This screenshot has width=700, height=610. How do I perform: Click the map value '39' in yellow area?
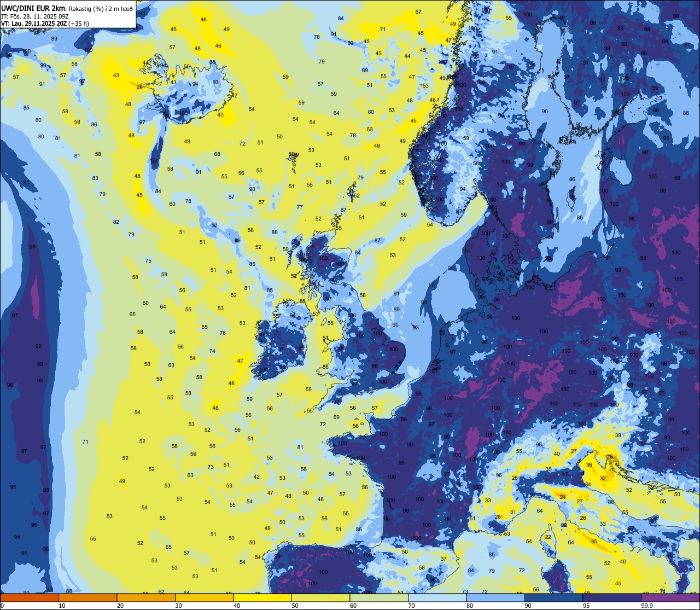618,435
